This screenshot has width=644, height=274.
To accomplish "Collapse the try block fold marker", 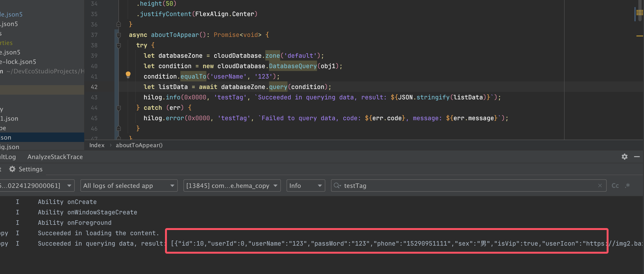I will pos(119,45).
